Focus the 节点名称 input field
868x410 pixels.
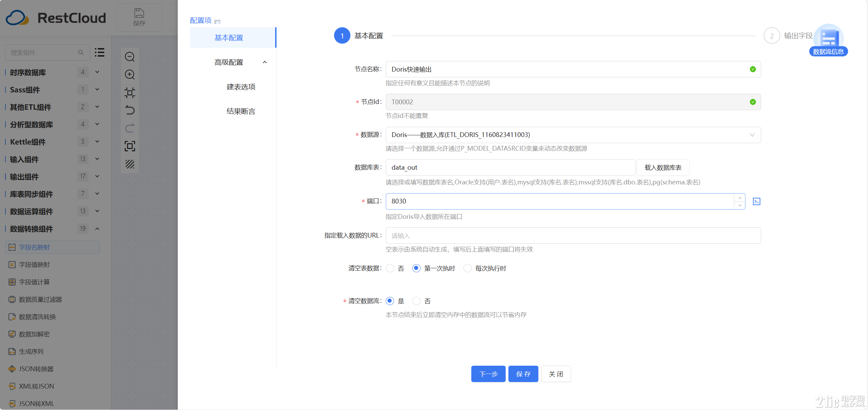tap(573, 70)
